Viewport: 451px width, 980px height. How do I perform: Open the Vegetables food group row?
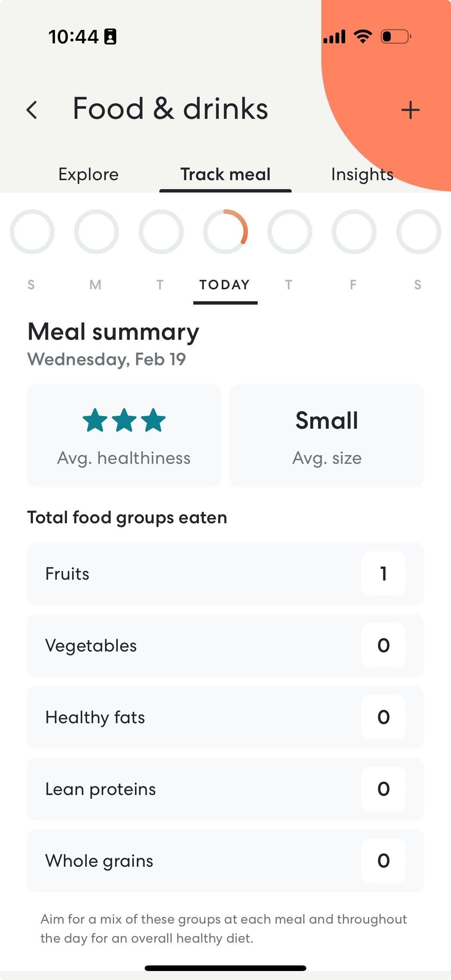[225, 645]
